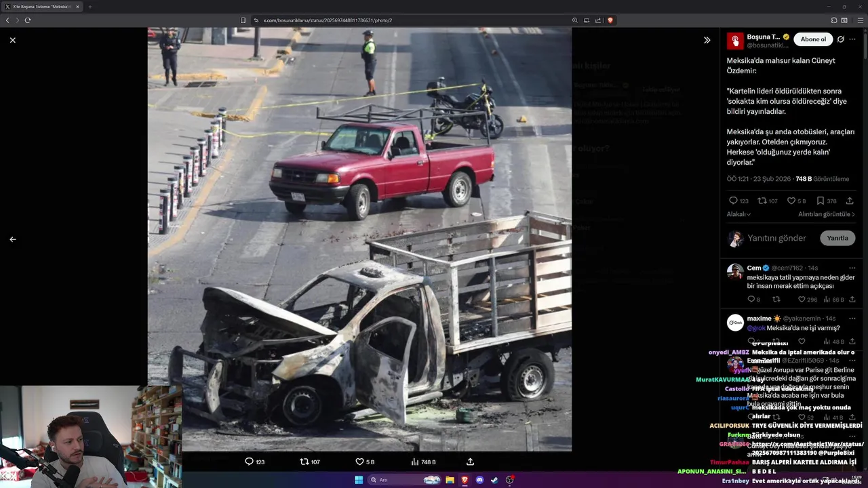Viewport: 868px width, 488px height.
Task: Select the X'te Boşuna Tıklama browser tab
Action: [42, 7]
